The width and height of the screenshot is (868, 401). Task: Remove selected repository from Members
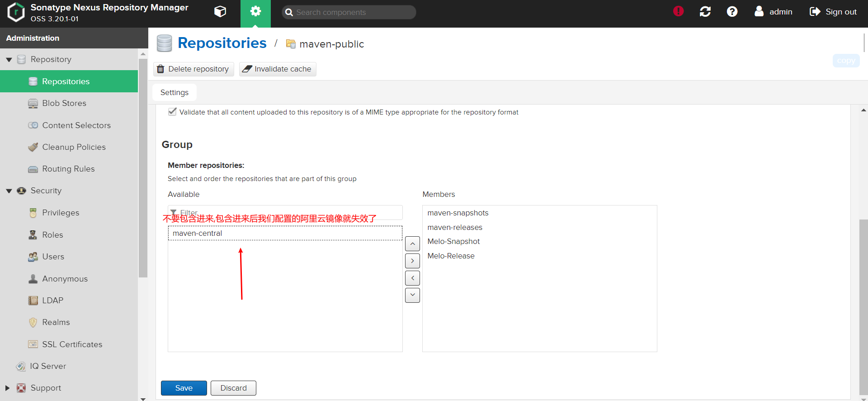pos(412,278)
